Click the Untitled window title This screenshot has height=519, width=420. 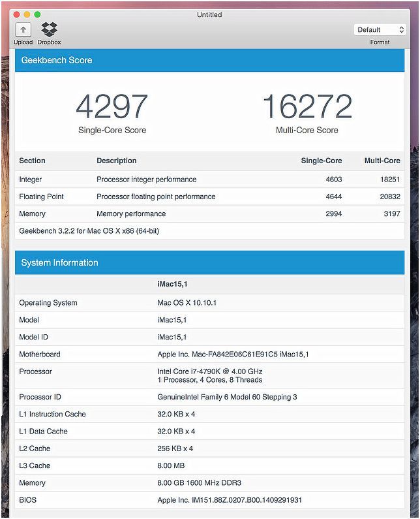[209, 14]
